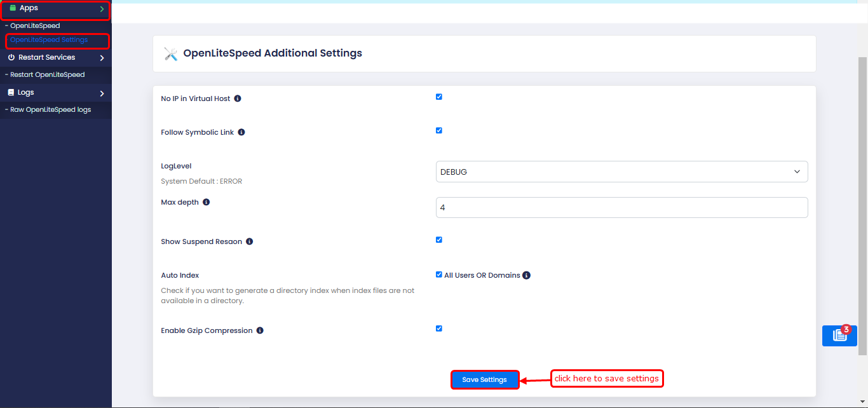The height and width of the screenshot is (408, 868).
Task: Click the info icon next to Enable Gzip Compression
Action: [x=260, y=330]
